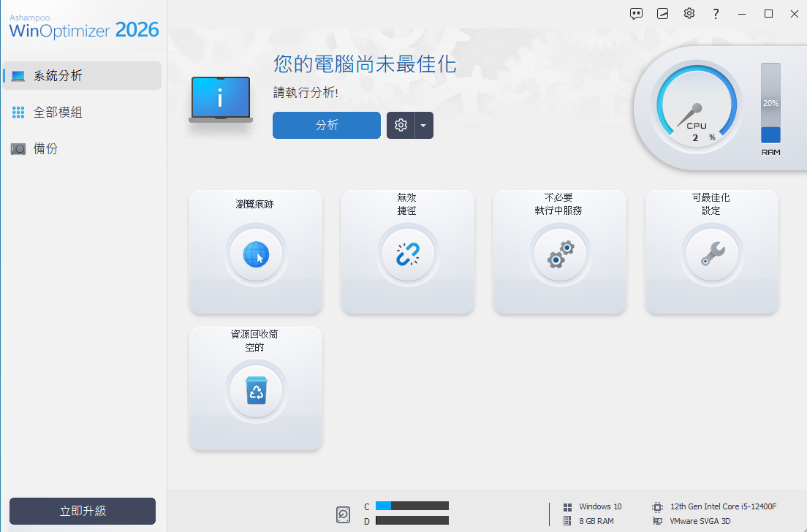Click the hard disk icon in status bar
The image size is (807, 532).
pyautogui.click(x=344, y=514)
